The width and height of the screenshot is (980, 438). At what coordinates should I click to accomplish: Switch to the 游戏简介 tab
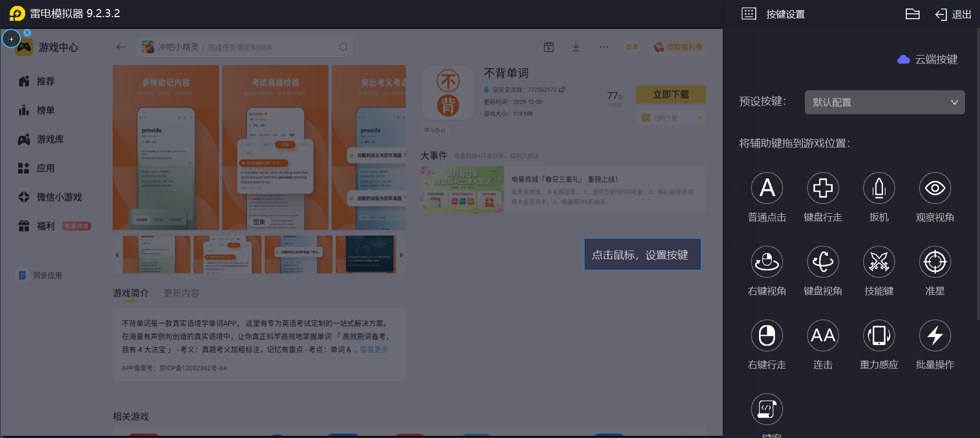coord(131,293)
